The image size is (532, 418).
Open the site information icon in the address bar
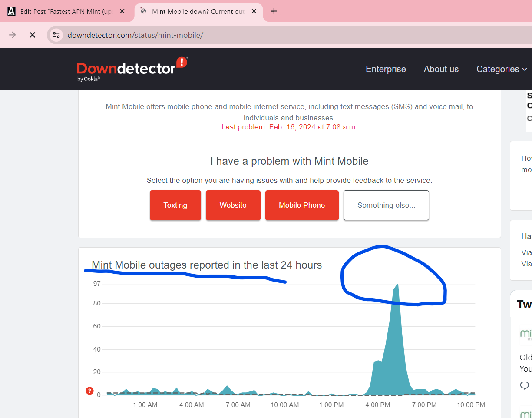[56, 35]
